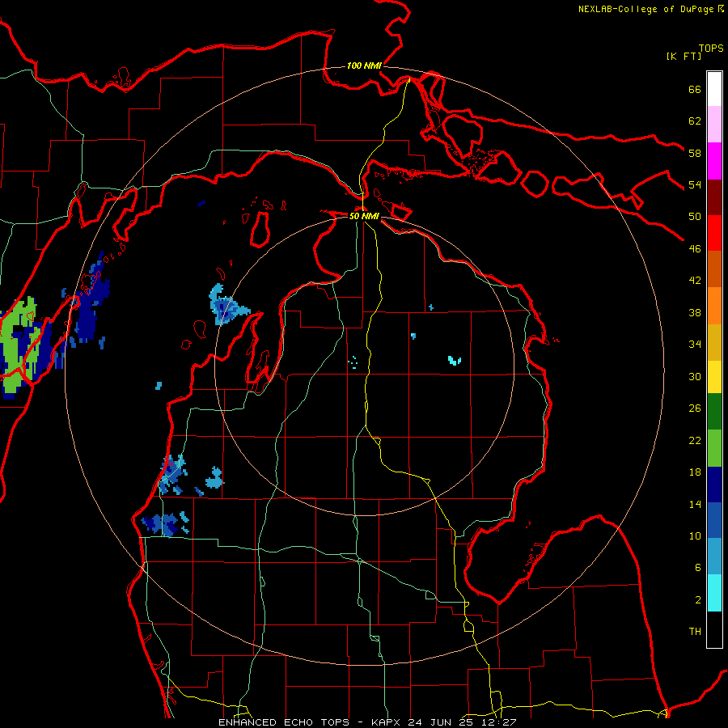Click the TOPS legend heading
Image resolution: width=728 pixels, height=728 pixels.
pos(711,48)
